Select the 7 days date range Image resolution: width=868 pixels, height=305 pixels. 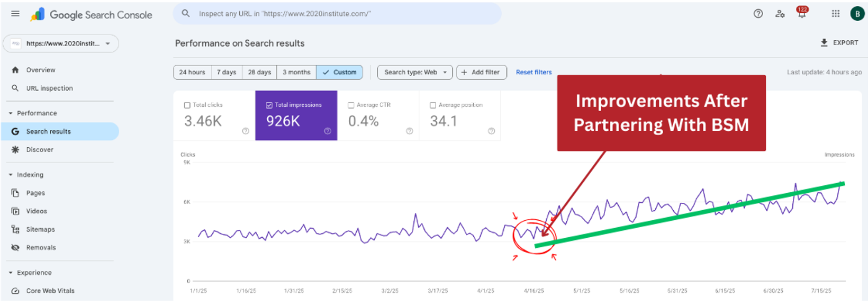[227, 72]
